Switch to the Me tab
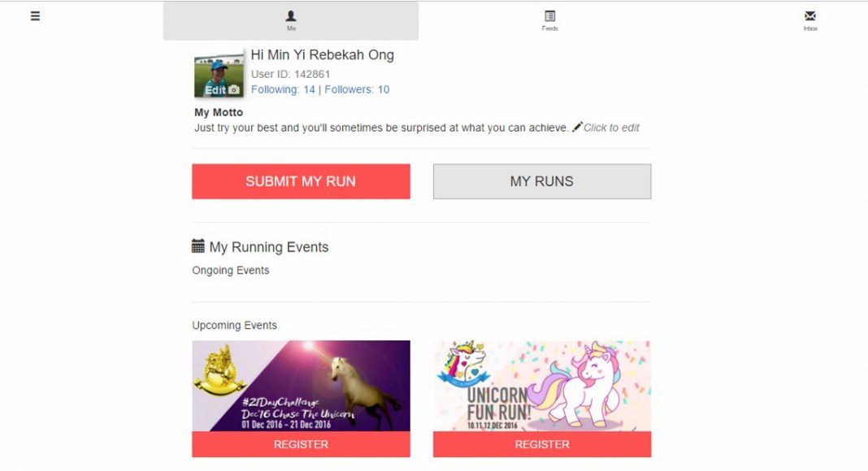 pyautogui.click(x=291, y=20)
